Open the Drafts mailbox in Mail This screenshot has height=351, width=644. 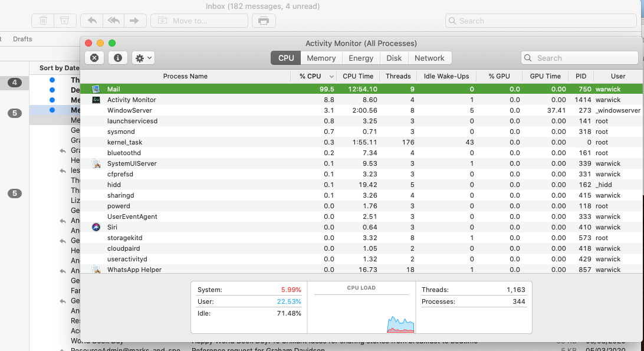click(x=22, y=39)
